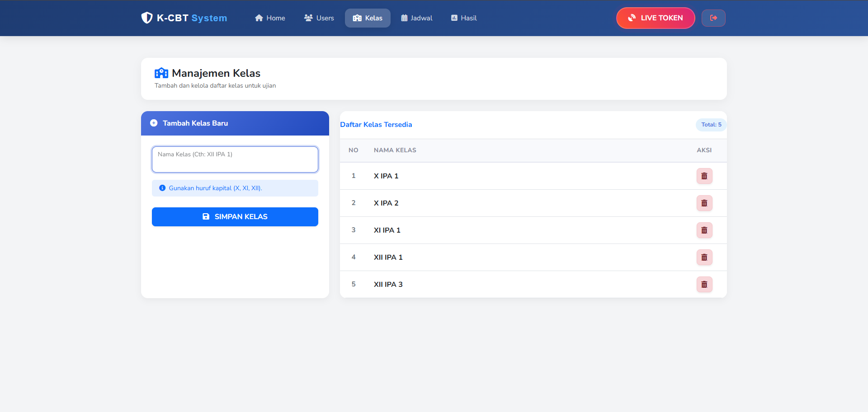The image size is (868, 412).
Task: Click the plus icon in Tambah Kelas Baru
Action: click(154, 123)
